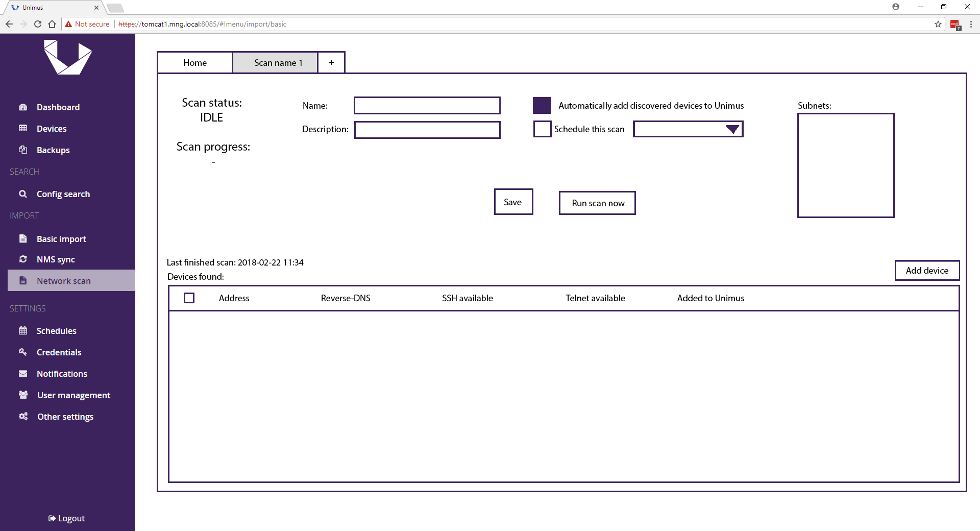This screenshot has height=531, width=980.
Task: Log out using Logout link
Action: coord(67,518)
